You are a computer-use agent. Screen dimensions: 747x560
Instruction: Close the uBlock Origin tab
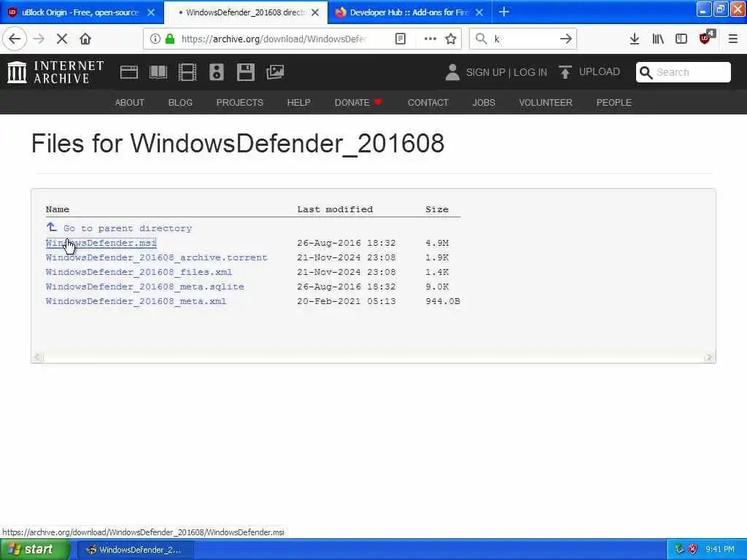151,13
